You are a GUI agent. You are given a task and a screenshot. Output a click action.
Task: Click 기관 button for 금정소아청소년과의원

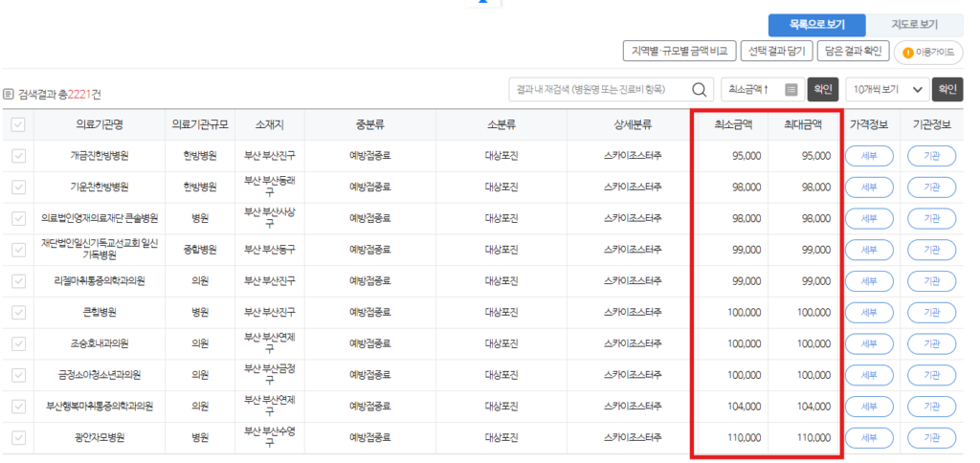tap(931, 375)
